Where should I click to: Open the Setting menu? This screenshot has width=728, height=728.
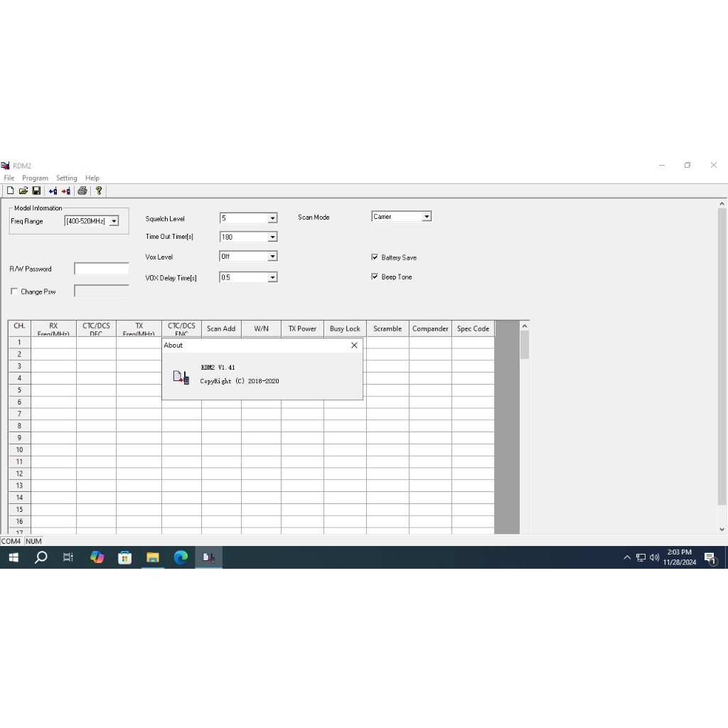(x=66, y=178)
